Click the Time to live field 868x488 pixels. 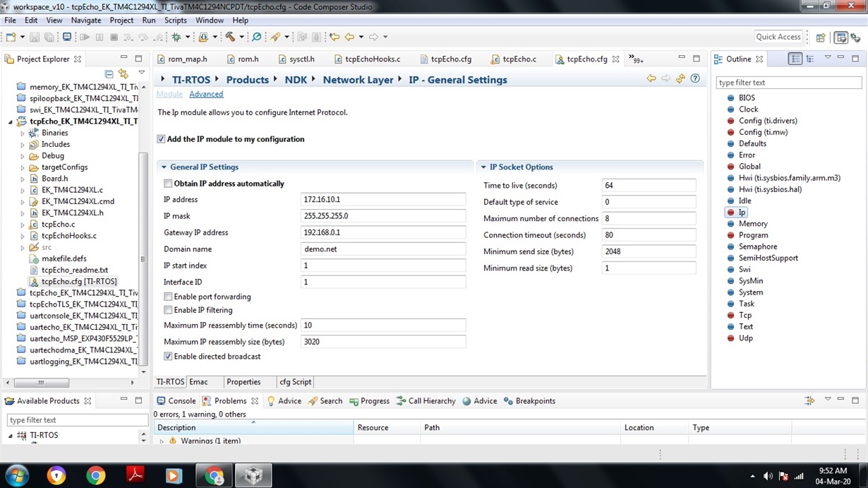(x=649, y=186)
